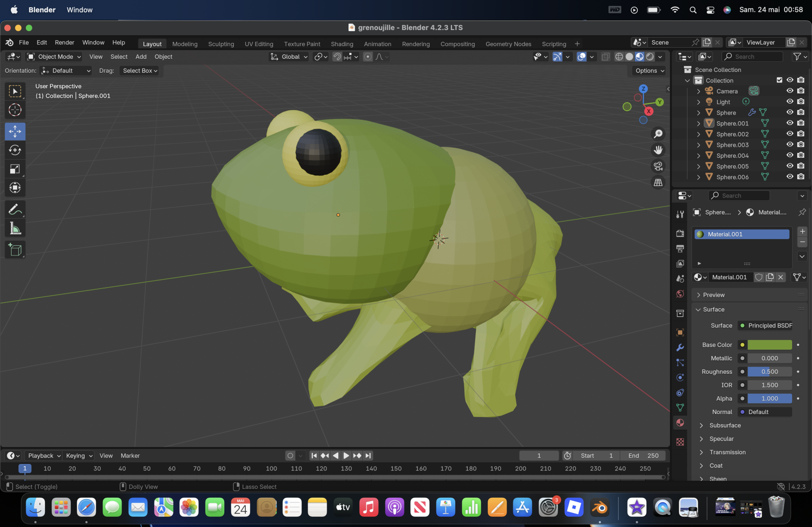The image size is (812, 527).
Task: Hide Sphere.004 via its eye icon
Action: (x=790, y=155)
